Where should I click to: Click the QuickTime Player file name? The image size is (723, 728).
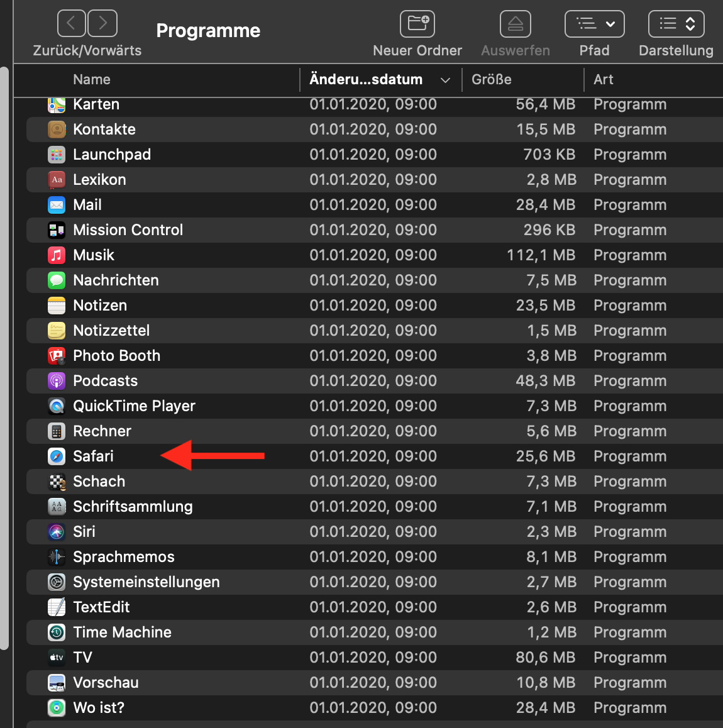pos(134,406)
